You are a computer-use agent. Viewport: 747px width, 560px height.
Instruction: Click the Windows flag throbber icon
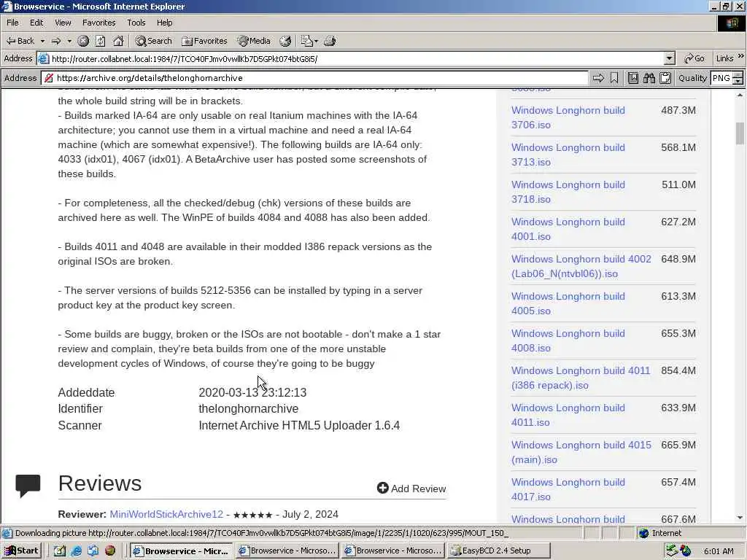point(731,23)
